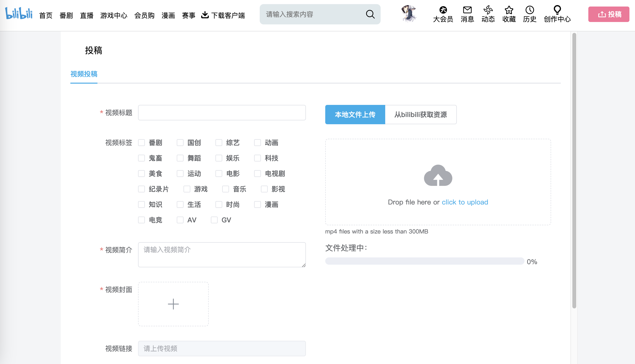Image resolution: width=635 pixels, height=364 pixels.
Task: Check the 综艺 tag checkbox
Action: (x=219, y=143)
